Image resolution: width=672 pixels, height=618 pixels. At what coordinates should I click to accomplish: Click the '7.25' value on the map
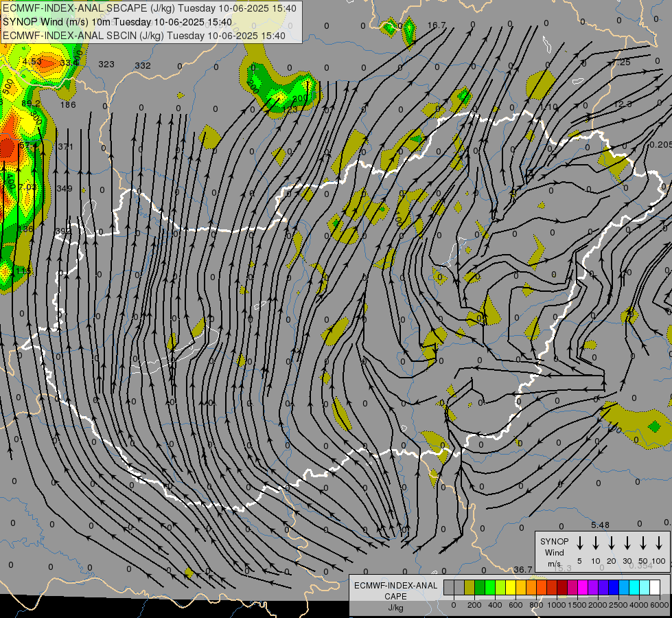(621, 62)
